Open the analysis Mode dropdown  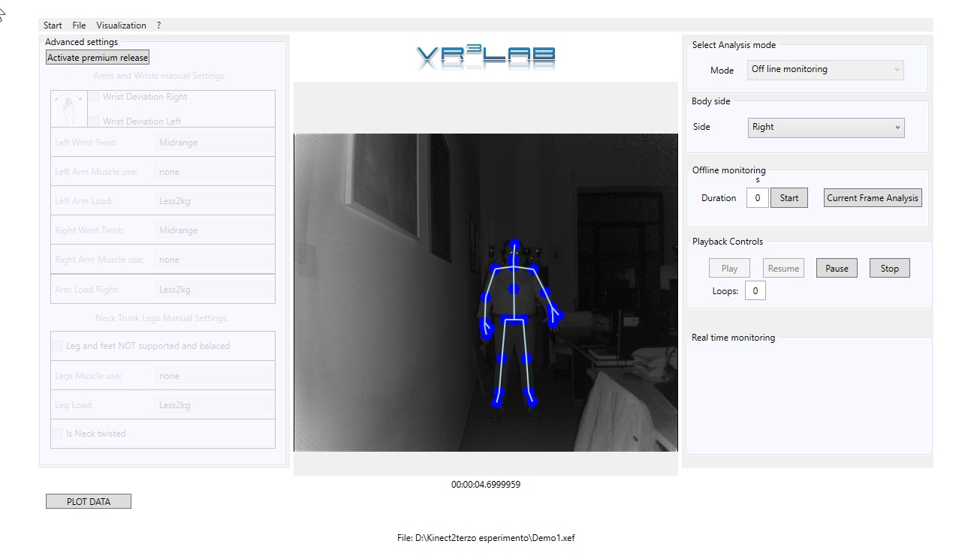point(825,70)
